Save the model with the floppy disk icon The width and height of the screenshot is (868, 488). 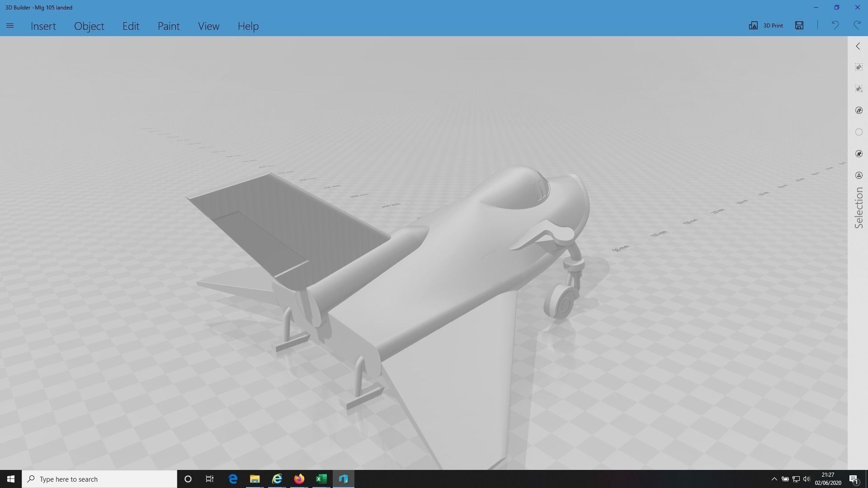pos(799,25)
